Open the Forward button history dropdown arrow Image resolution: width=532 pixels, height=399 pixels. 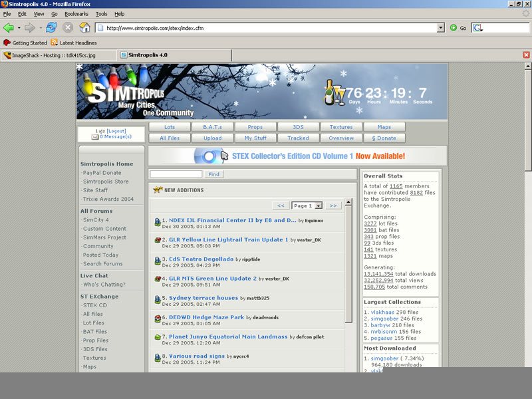41,28
